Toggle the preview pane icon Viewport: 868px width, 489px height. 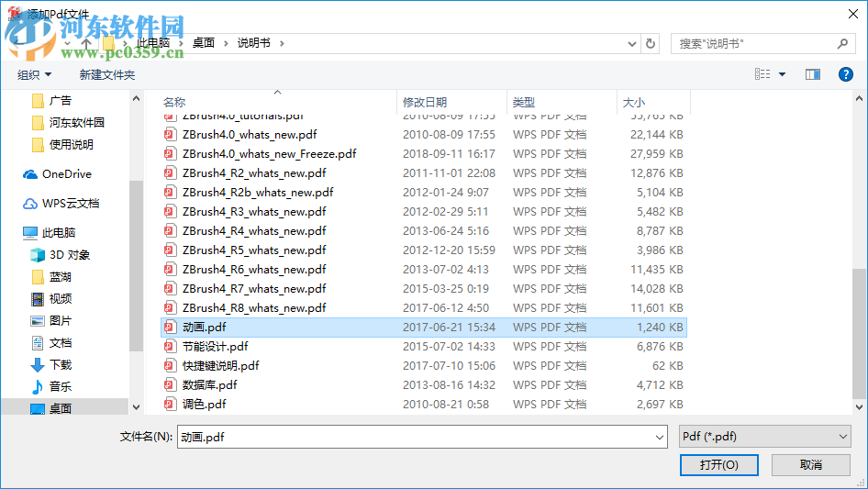click(x=813, y=74)
